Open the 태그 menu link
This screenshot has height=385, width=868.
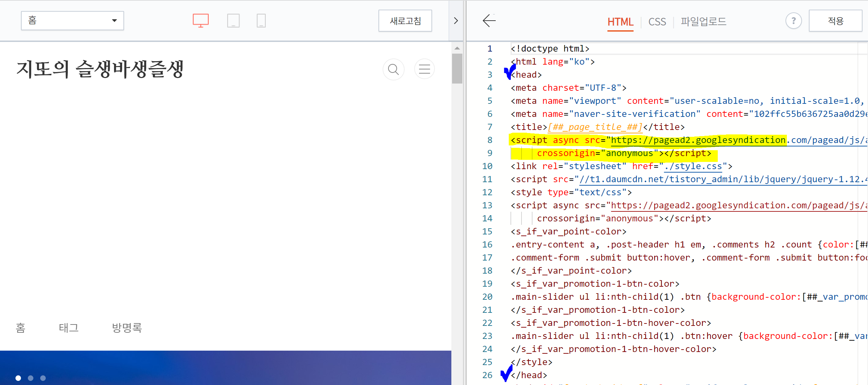coord(69,328)
